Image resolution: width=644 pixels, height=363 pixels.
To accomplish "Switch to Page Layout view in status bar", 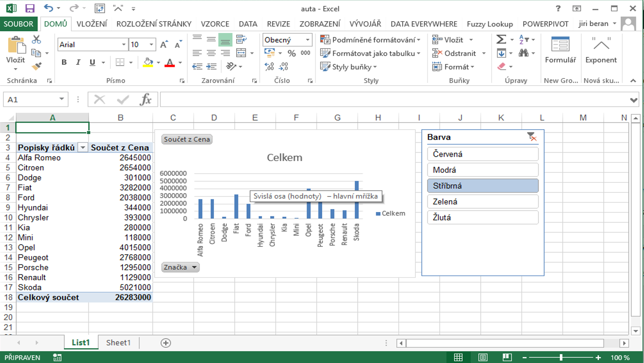I will click(483, 357).
